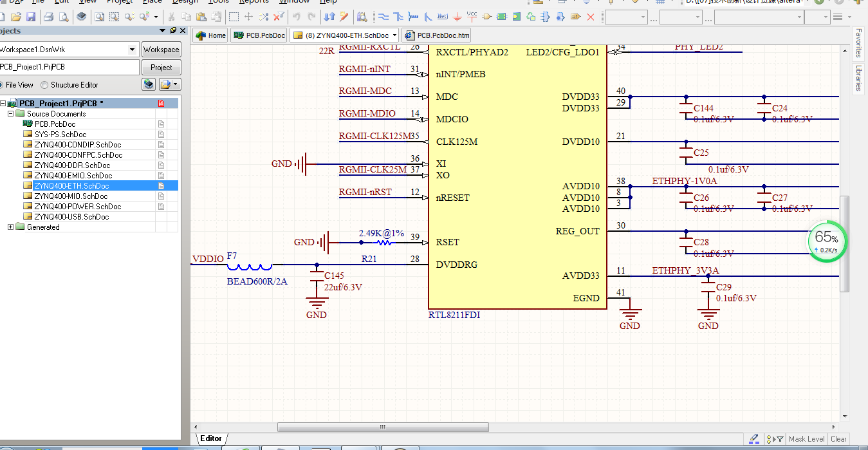Screen dimensions: 868x450
Task: Select ZYNQ400-CONDIP.SchDoc in the tree
Action: click(77, 144)
